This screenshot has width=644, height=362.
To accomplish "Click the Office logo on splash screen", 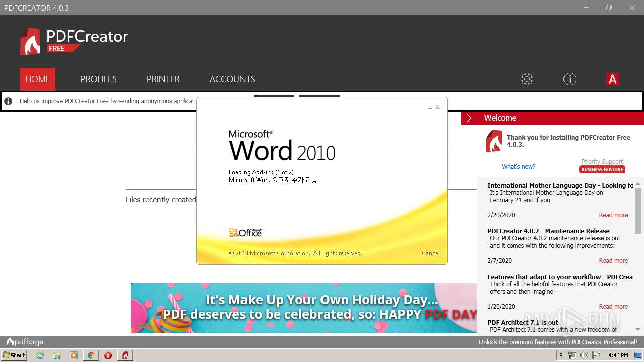I will tap(246, 233).
